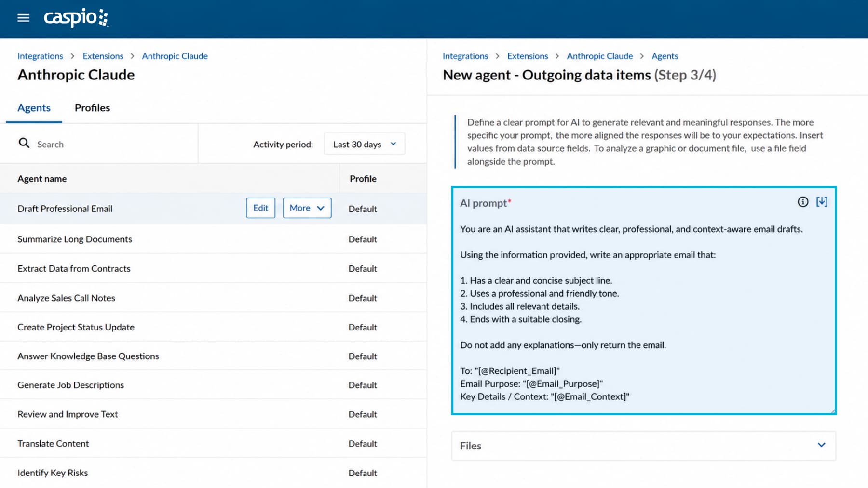Click the Key Details / Context prompt line
This screenshot has width=868, height=488.
[544, 397]
